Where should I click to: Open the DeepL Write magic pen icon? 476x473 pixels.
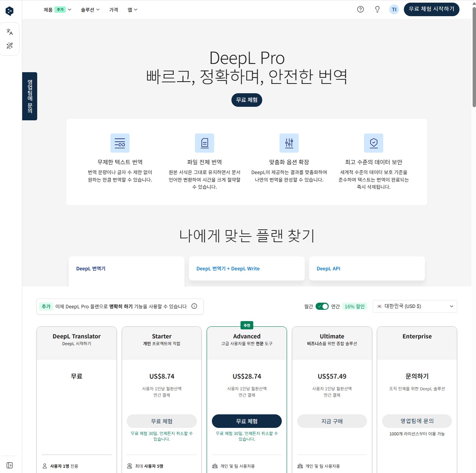point(10,46)
